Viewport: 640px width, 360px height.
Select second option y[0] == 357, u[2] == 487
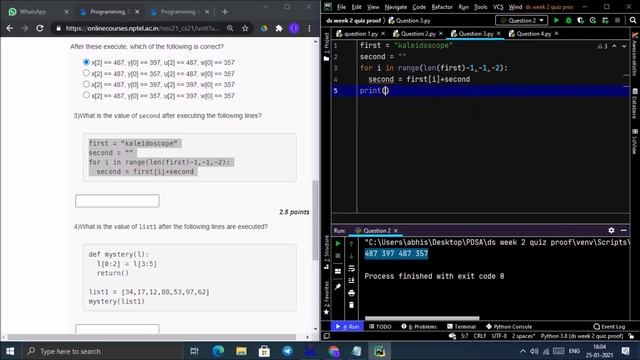coord(86,73)
